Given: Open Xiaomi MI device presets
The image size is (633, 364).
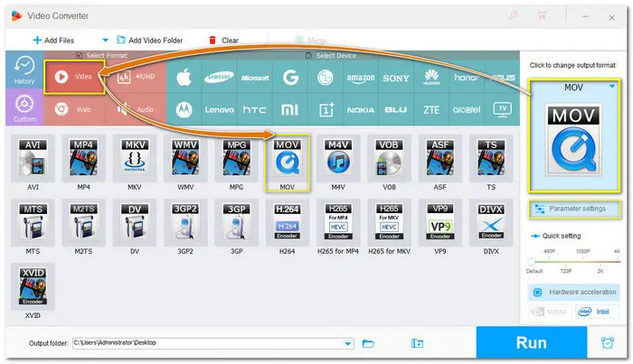Looking at the screenshot, I should (x=290, y=109).
